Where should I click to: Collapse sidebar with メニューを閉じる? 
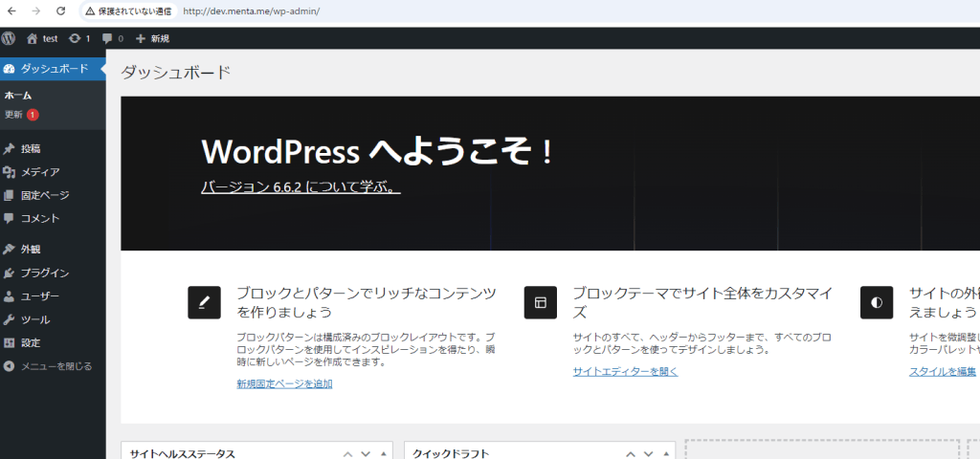point(56,365)
